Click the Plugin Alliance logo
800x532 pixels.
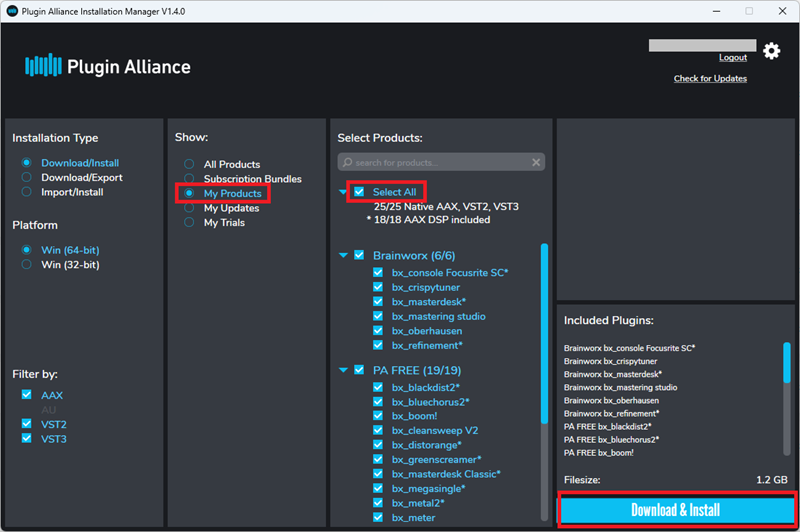(107, 67)
